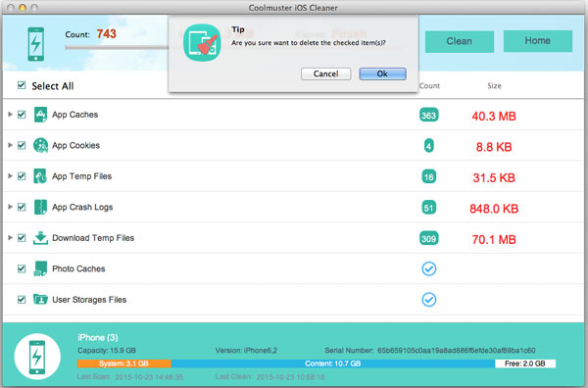This screenshot has width=588, height=388.
Task: Click the round iPhone device icon in footer
Action: pos(37,357)
